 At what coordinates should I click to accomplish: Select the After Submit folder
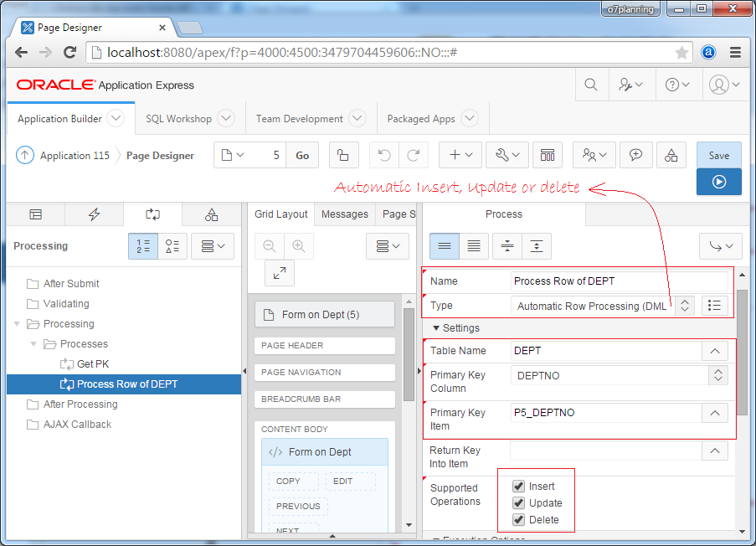pyautogui.click(x=71, y=284)
